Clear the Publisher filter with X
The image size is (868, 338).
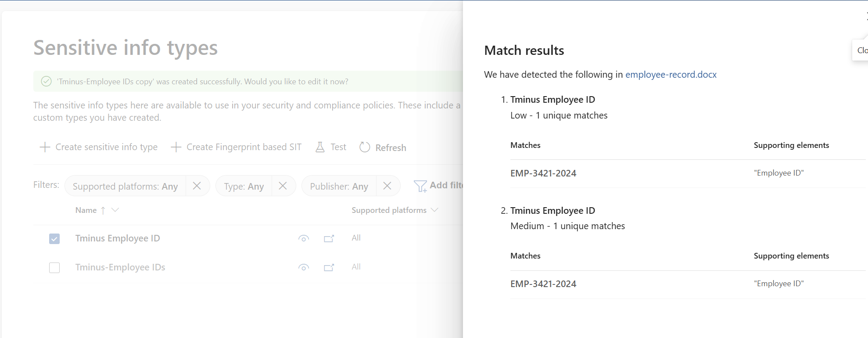[x=387, y=186]
